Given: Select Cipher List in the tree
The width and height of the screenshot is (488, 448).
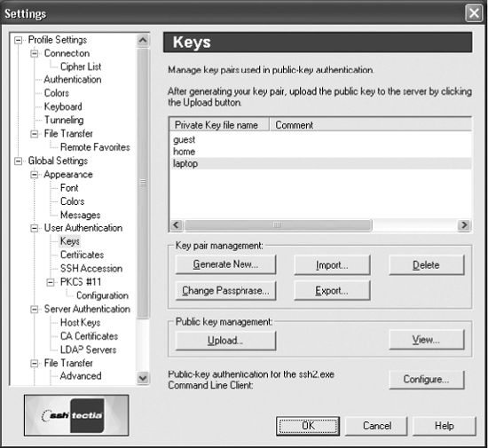Looking at the screenshot, I should [x=81, y=67].
